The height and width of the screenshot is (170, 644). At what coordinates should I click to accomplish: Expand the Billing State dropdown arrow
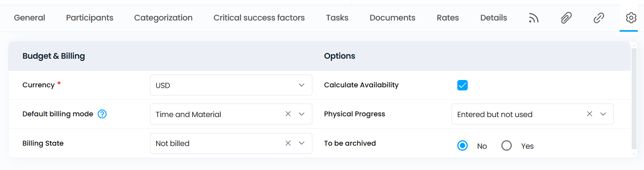(302, 143)
